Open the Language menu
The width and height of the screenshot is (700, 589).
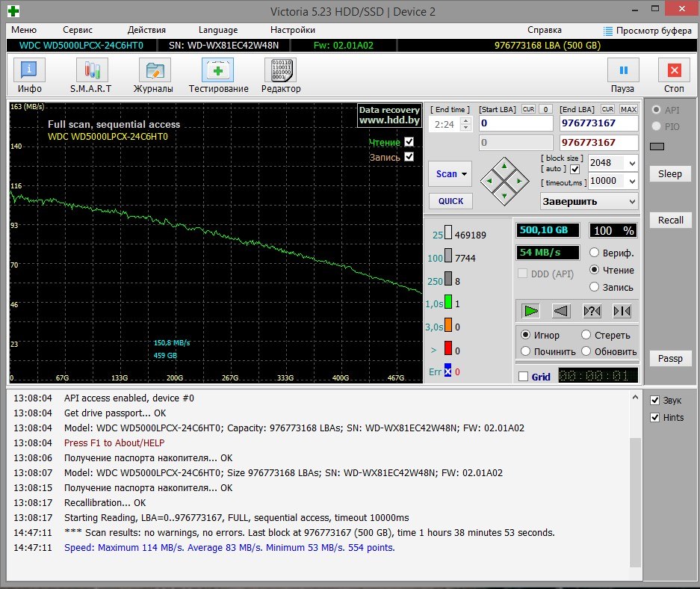(218, 30)
